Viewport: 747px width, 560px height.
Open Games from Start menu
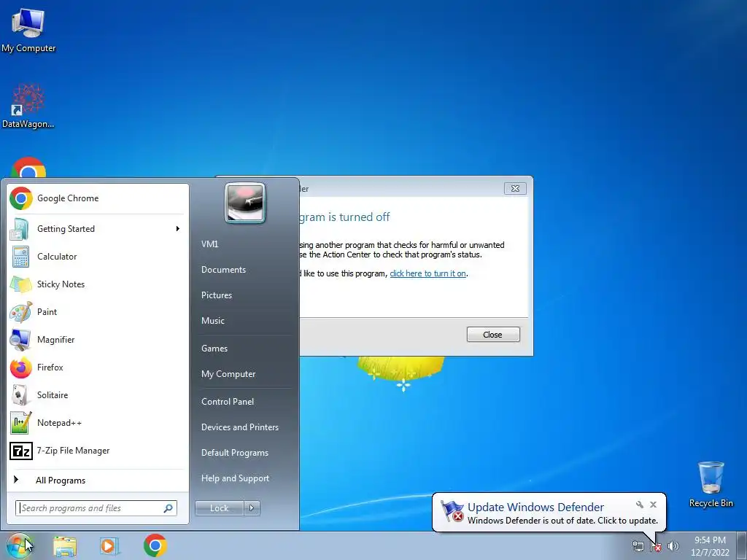[214, 349]
